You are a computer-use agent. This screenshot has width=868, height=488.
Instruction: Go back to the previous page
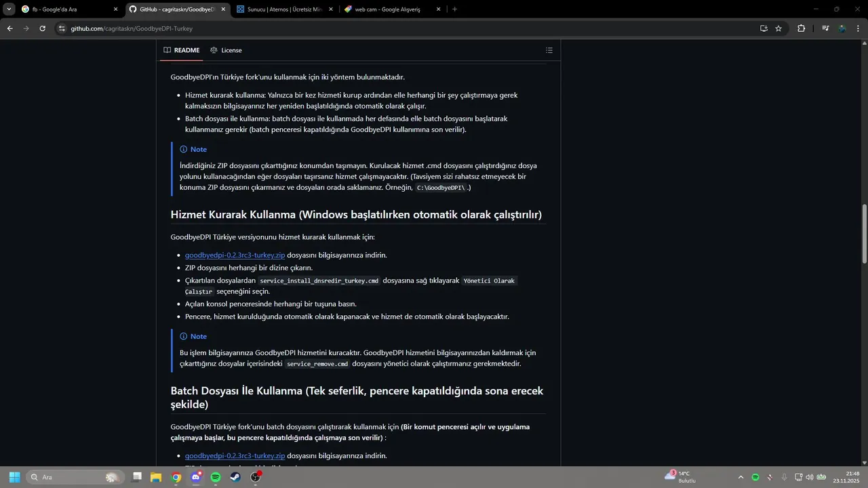(9, 28)
